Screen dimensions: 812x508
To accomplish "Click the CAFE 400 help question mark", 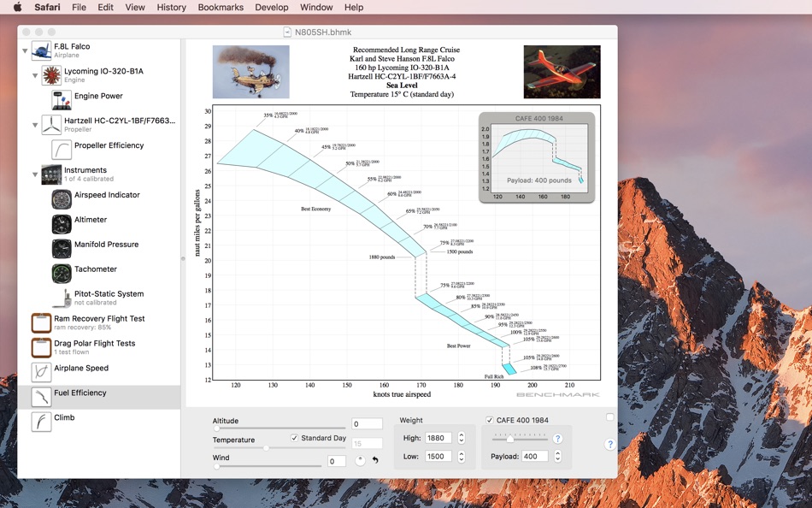I will (558, 439).
